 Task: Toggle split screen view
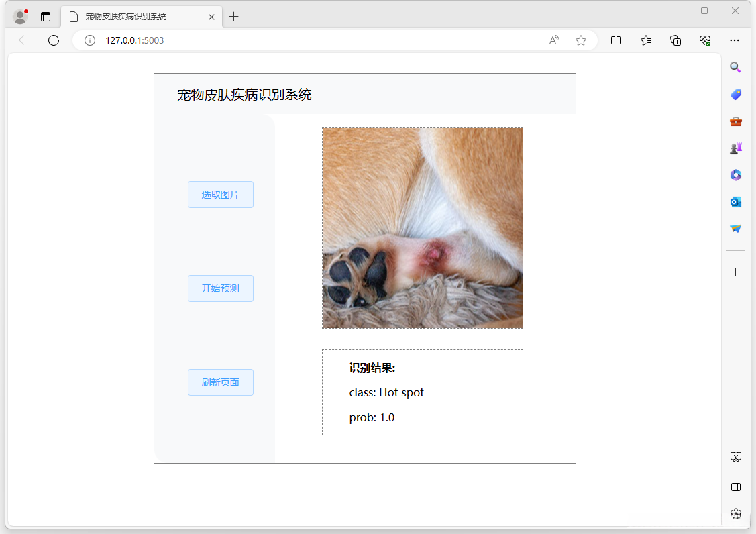(x=616, y=40)
